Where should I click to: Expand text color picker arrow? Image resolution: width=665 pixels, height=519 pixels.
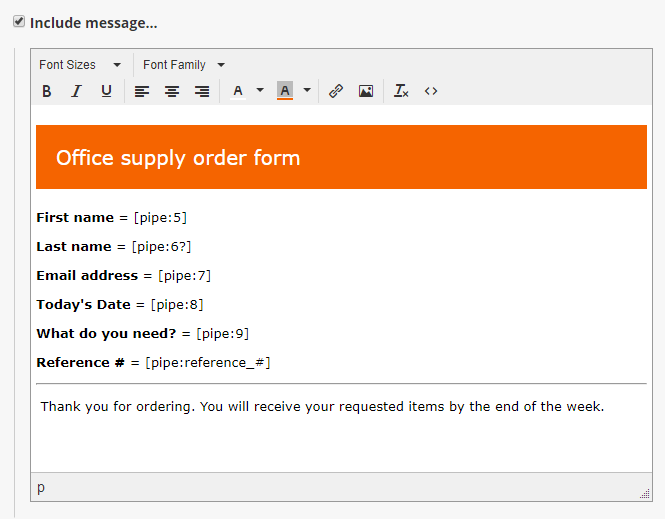tap(260, 90)
